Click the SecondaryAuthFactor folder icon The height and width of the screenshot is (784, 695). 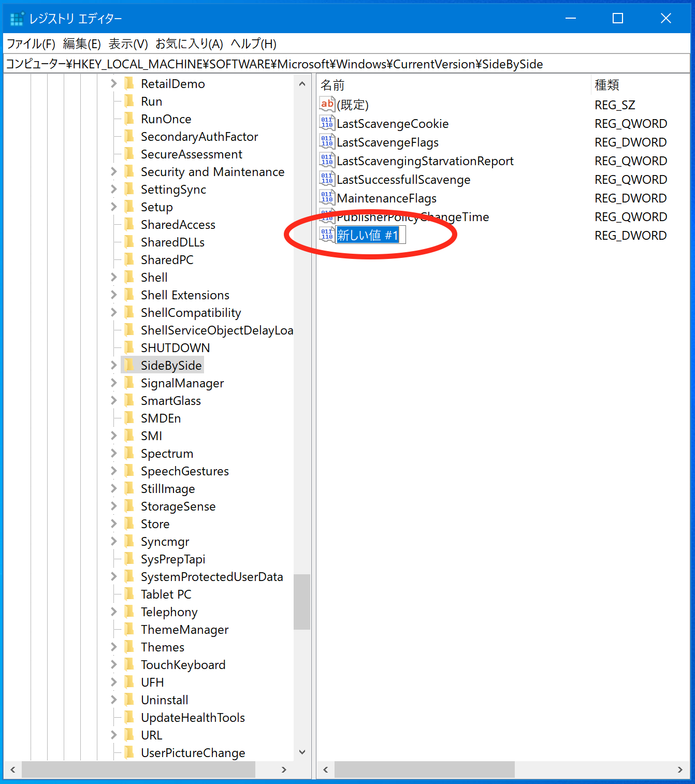[129, 136]
